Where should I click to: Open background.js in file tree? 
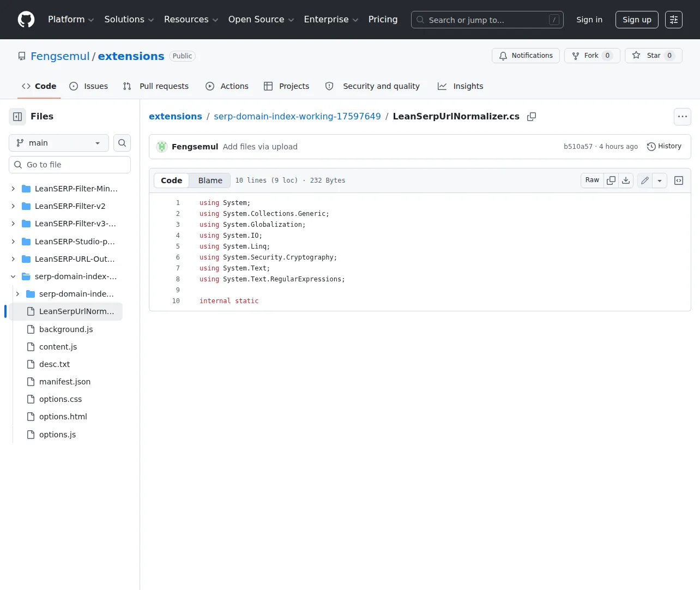click(x=66, y=329)
